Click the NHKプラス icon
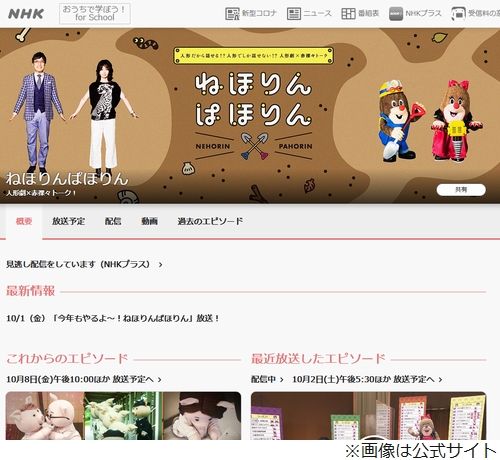The width and height of the screenshot is (500, 460). 396,14
